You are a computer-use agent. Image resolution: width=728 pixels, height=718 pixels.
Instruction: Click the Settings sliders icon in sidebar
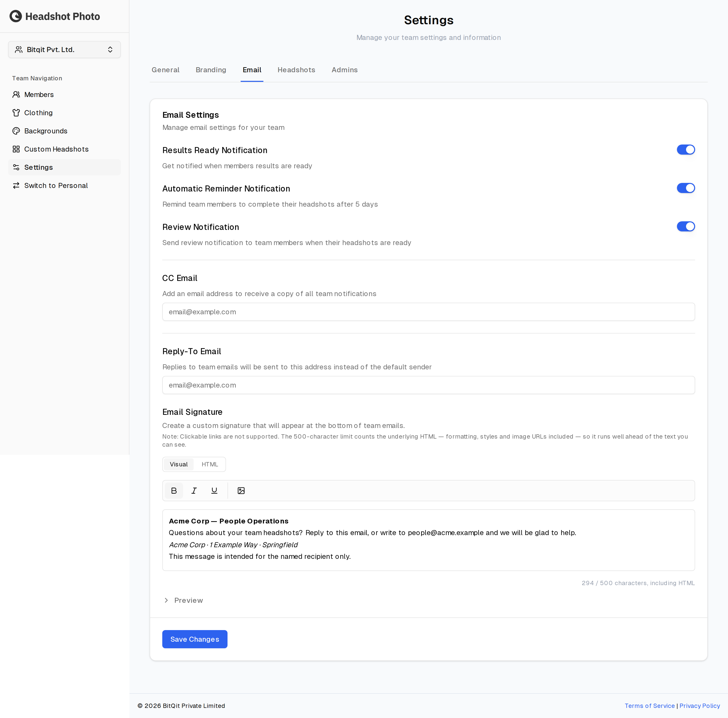coord(16,167)
